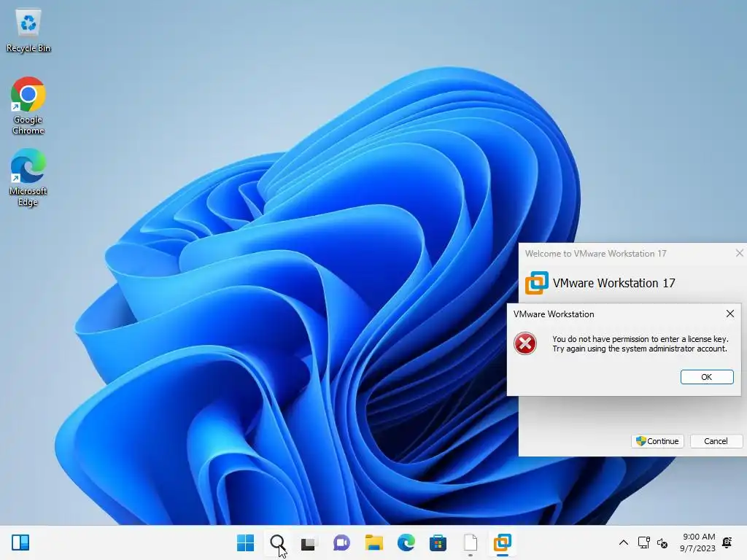
Task: Select the VMware Workstation taskbar icon
Action: tap(502, 542)
